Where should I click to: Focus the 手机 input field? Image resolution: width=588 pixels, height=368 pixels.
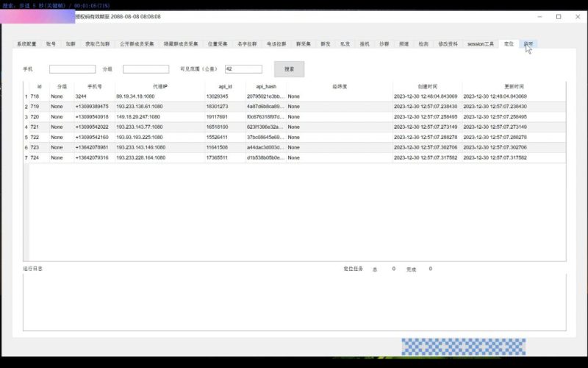(72, 69)
